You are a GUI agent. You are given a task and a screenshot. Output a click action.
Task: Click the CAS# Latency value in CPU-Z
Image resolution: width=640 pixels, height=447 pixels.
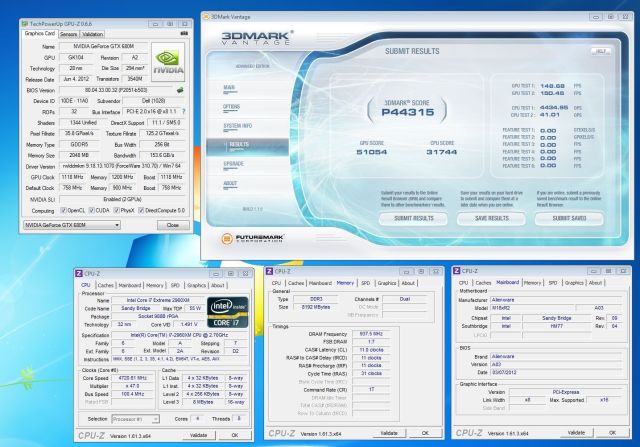click(371, 350)
